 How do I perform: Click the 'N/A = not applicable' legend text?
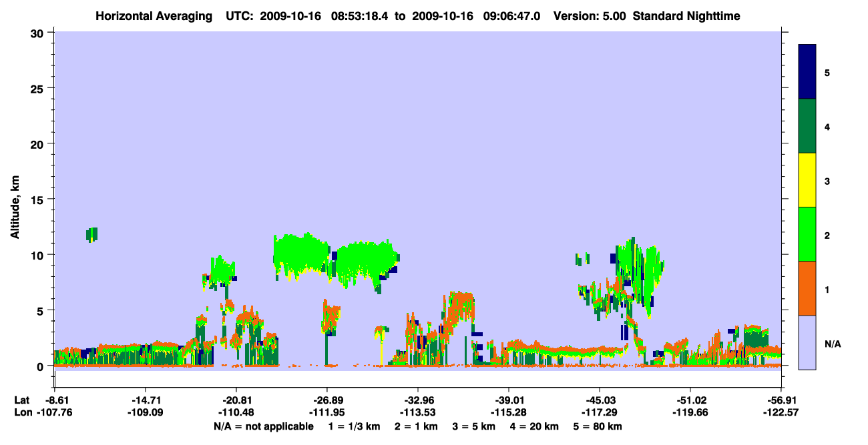[x=264, y=426]
